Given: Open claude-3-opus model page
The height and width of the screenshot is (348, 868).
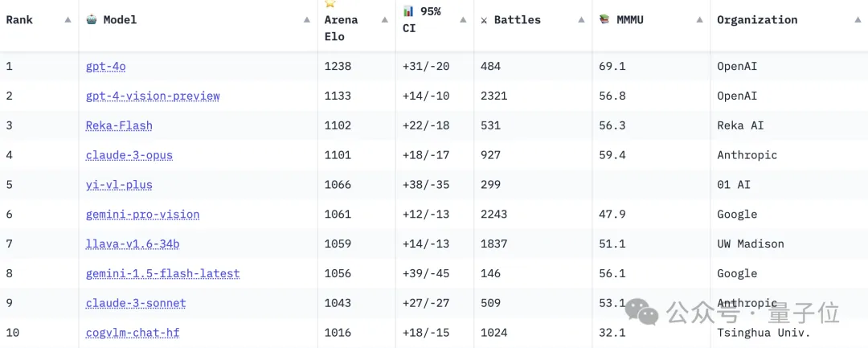Looking at the screenshot, I should [129, 155].
